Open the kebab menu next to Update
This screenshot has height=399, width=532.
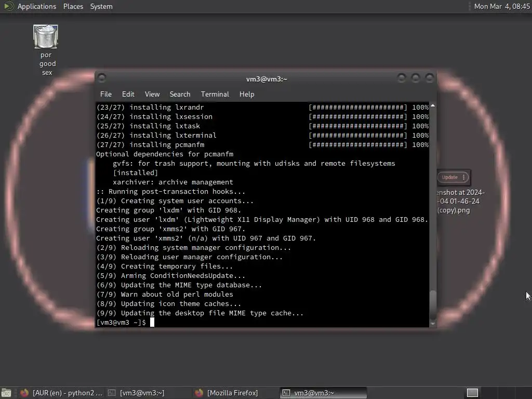(x=464, y=177)
